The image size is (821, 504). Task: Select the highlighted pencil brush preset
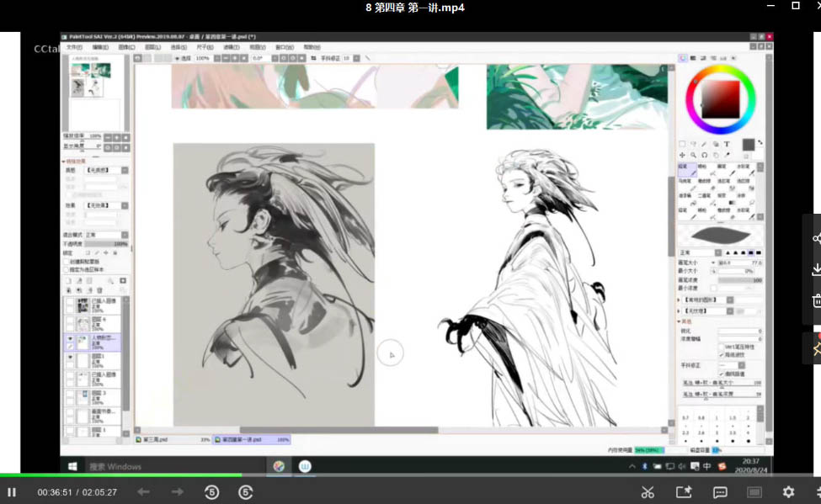click(x=687, y=170)
